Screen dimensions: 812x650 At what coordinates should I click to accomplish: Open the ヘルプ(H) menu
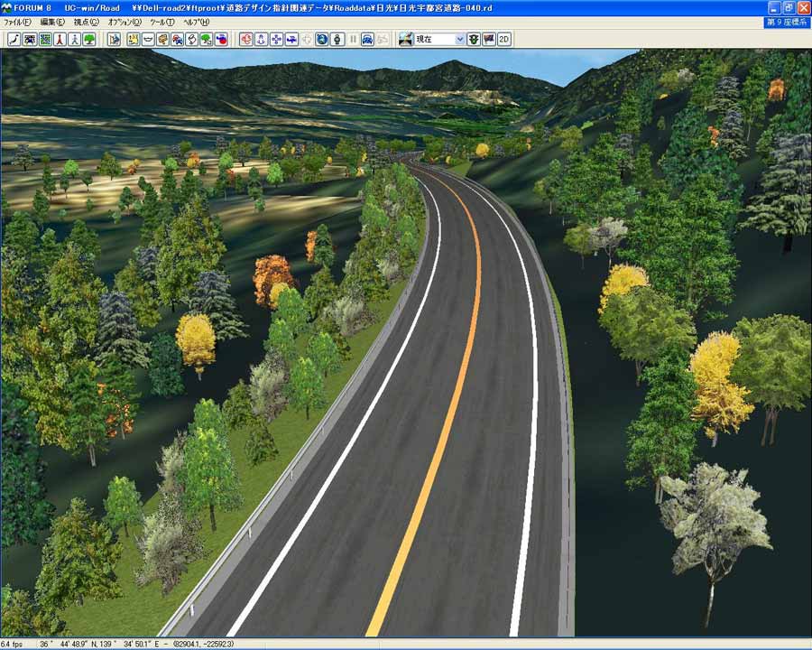197,23
